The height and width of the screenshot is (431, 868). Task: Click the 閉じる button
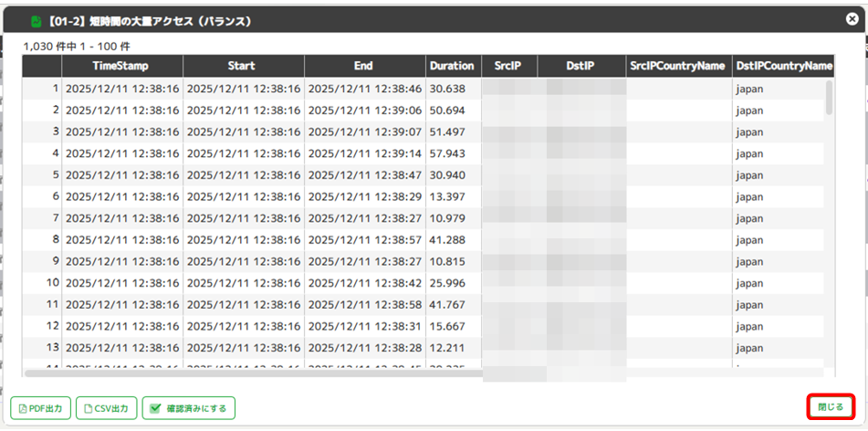pyautogui.click(x=831, y=407)
